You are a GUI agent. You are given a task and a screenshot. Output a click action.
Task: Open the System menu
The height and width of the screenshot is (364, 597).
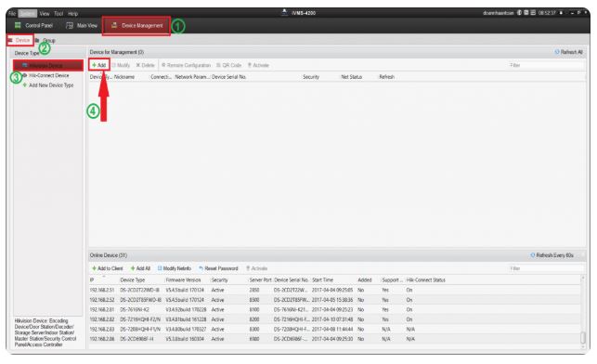(x=28, y=14)
